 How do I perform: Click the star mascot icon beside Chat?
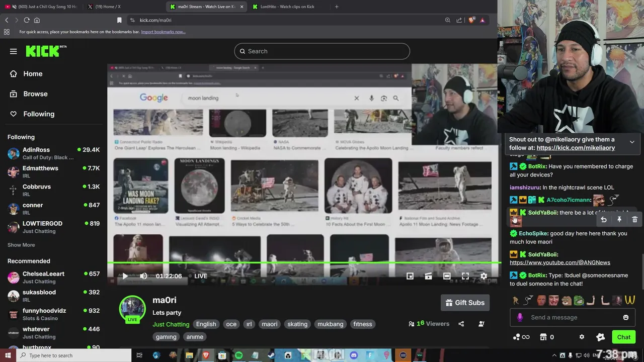point(600,337)
